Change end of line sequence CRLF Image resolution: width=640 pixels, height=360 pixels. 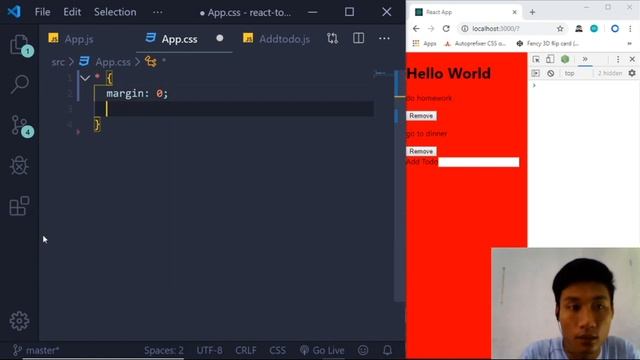(x=246, y=350)
